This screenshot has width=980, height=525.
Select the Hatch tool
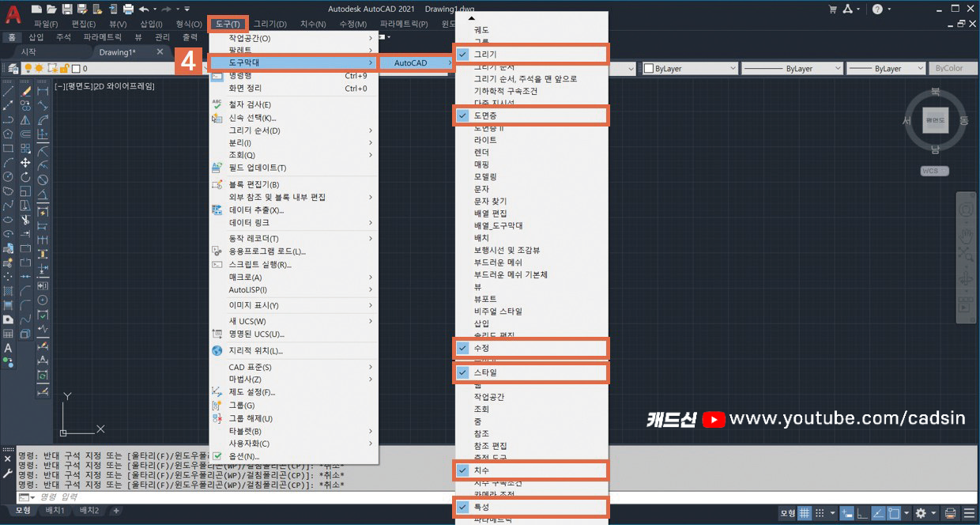[8, 290]
